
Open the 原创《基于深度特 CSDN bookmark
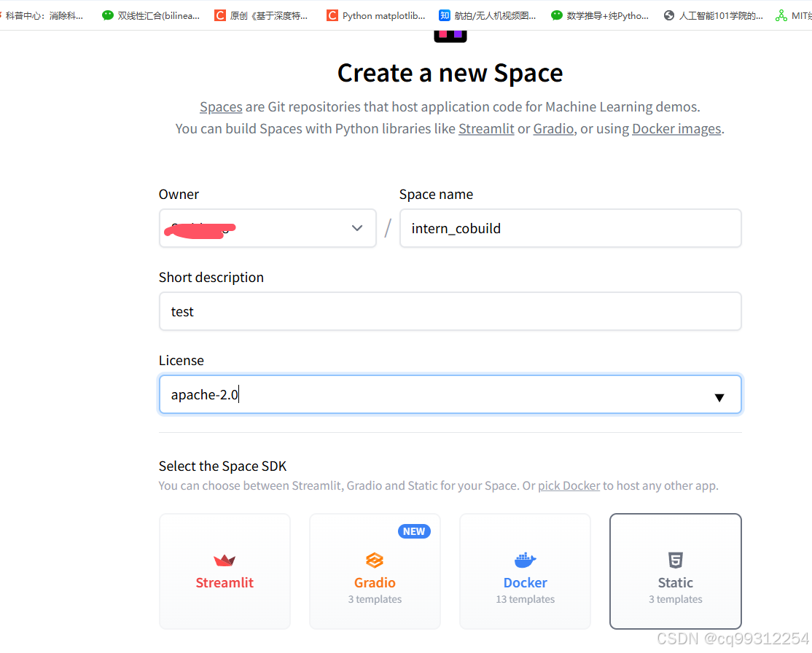(x=261, y=15)
